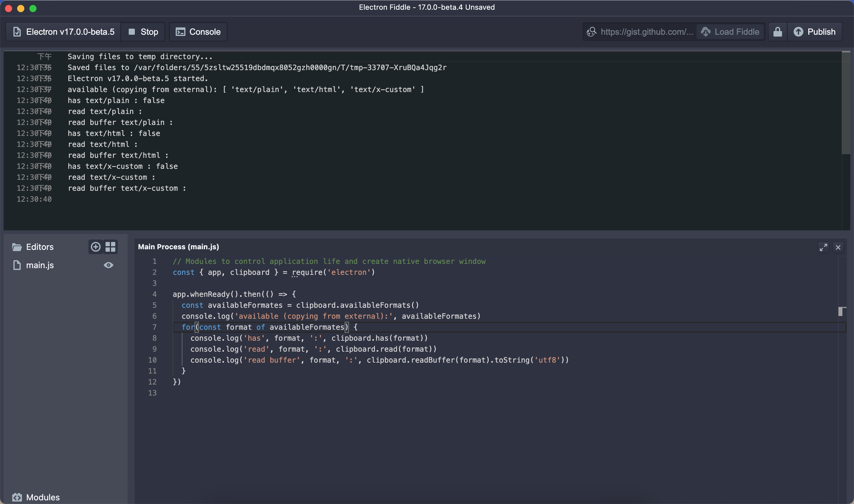
Task: Click the upload arrow icon on Publish
Action: tap(798, 32)
